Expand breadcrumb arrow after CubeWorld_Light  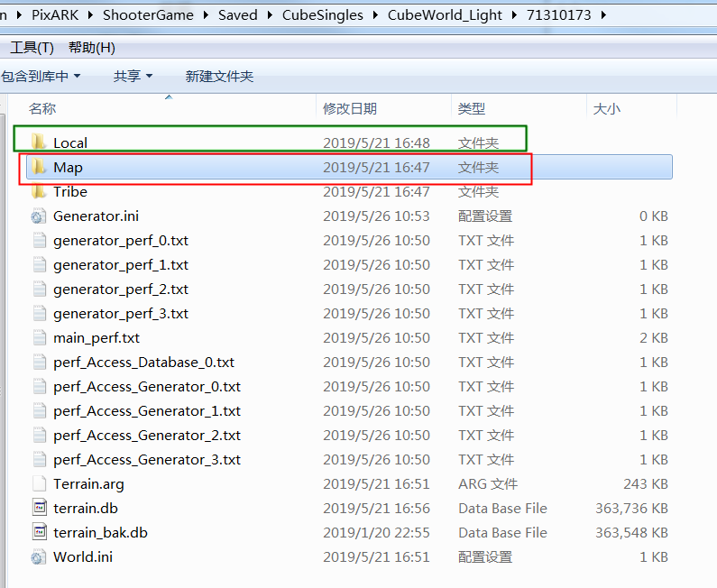pyautogui.click(x=514, y=15)
